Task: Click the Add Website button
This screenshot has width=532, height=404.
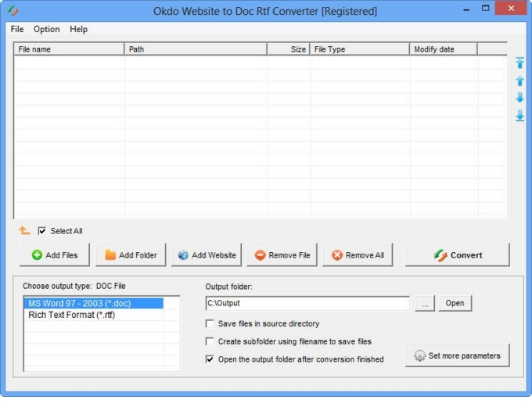Action: (207, 254)
